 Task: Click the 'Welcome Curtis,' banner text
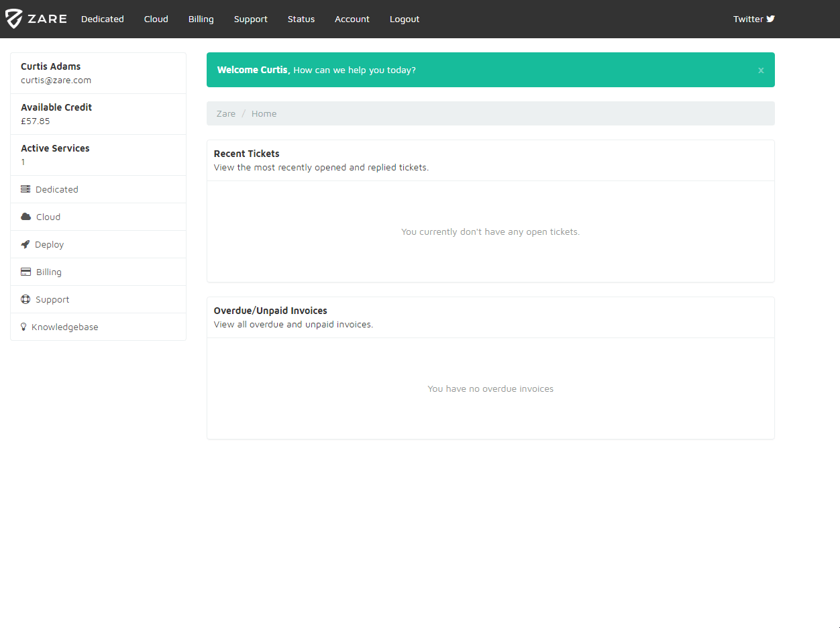tap(254, 70)
